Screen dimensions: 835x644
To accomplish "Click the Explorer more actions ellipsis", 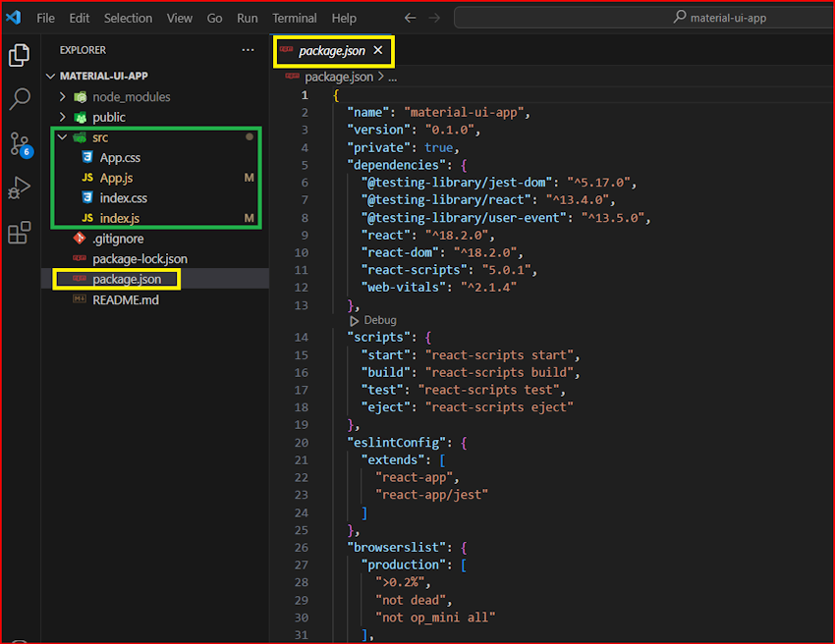I will [x=248, y=50].
